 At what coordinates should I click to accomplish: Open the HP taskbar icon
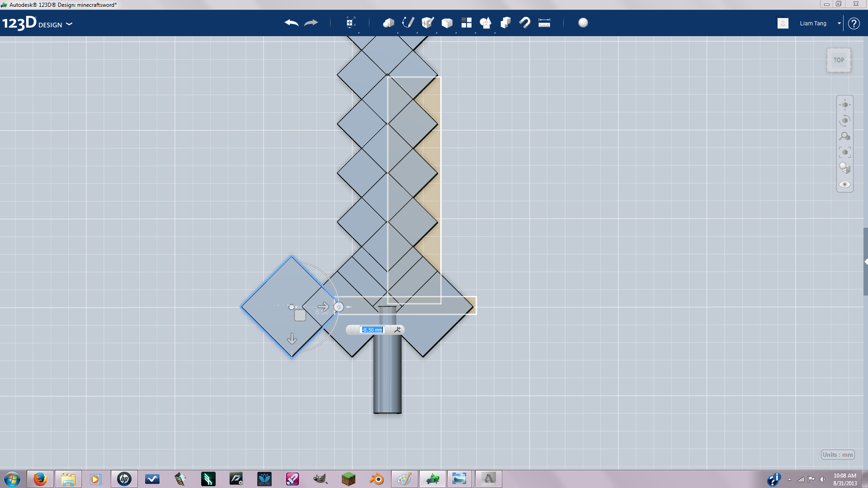[x=124, y=479]
